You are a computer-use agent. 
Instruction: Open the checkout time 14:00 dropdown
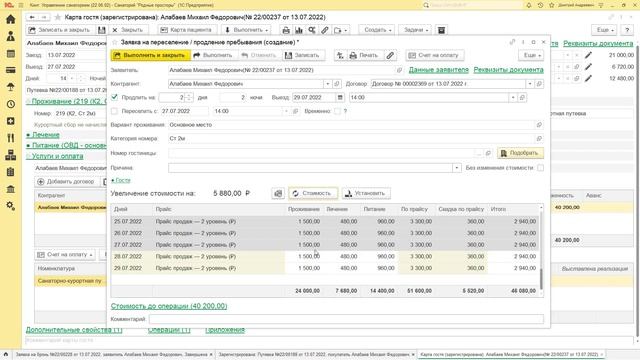(513, 98)
